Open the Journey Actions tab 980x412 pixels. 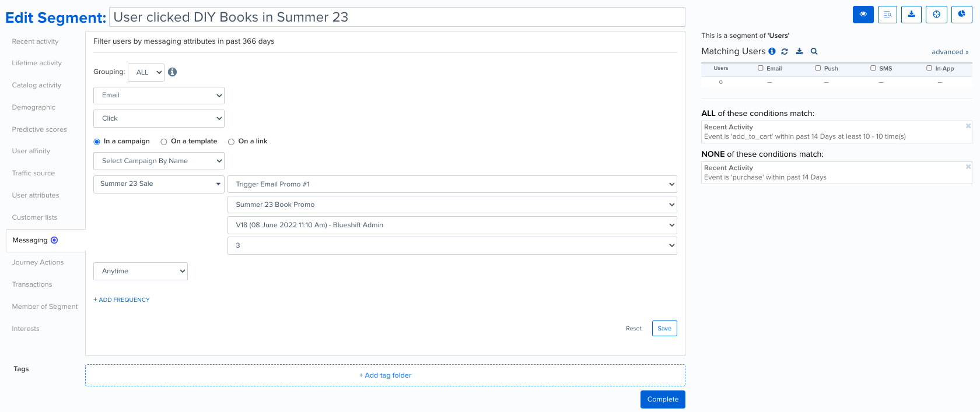click(38, 262)
